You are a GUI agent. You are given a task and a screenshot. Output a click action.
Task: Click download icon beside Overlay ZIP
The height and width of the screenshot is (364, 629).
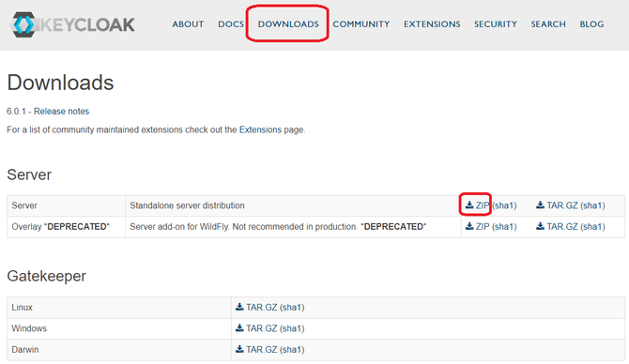[469, 226]
